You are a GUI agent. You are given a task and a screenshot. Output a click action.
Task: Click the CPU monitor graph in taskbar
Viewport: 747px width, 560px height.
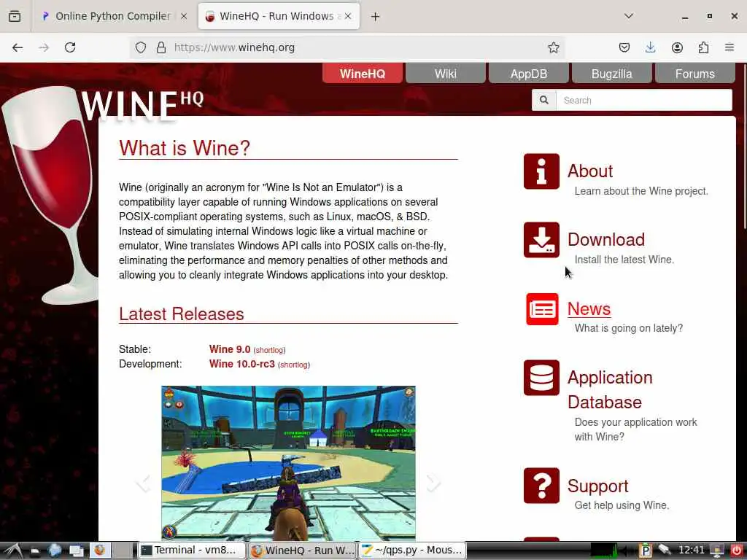point(605,551)
